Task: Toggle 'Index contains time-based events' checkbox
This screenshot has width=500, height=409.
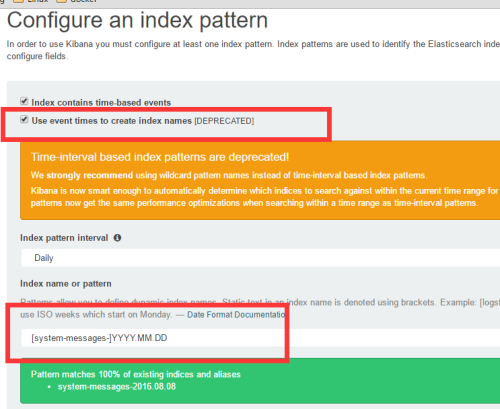Action: (x=24, y=101)
